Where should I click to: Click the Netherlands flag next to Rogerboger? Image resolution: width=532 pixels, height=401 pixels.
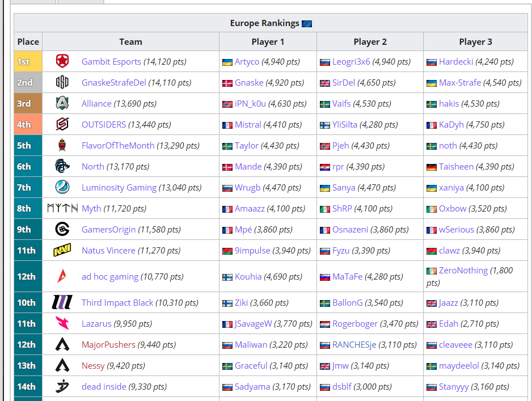(325, 324)
